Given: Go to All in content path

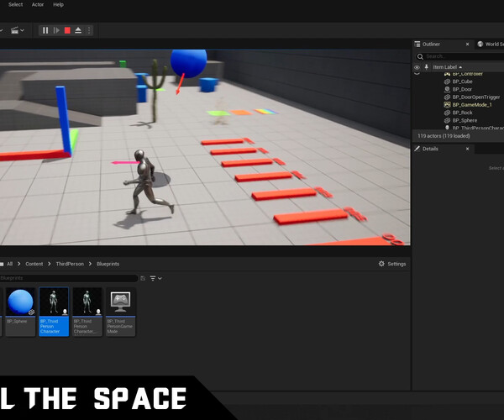Looking at the screenshot, I should 9,264.
